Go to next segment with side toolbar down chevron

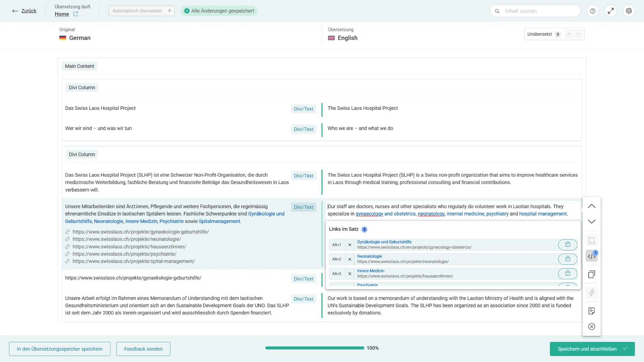[592, 222]
